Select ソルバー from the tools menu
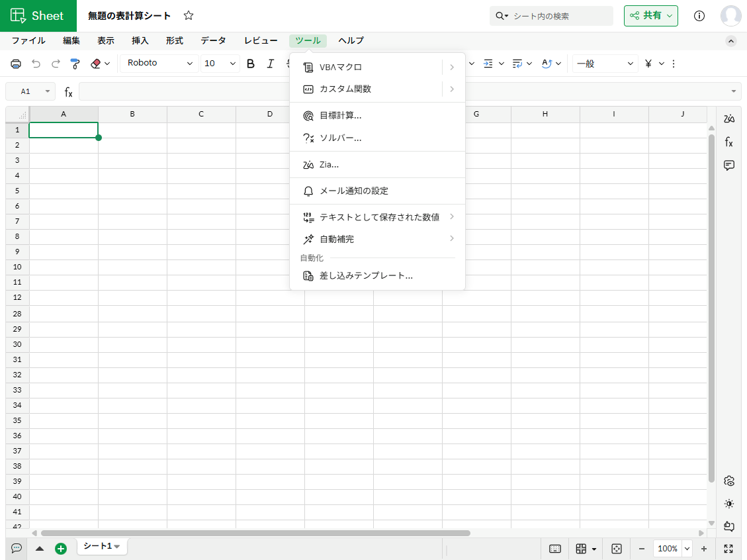 pos(340,138)
